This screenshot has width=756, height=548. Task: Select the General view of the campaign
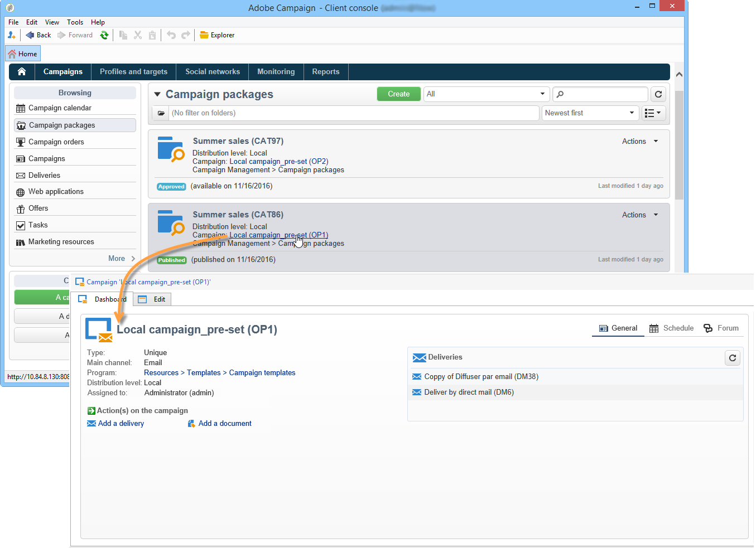pyautogui.click(x=618, y=328)
